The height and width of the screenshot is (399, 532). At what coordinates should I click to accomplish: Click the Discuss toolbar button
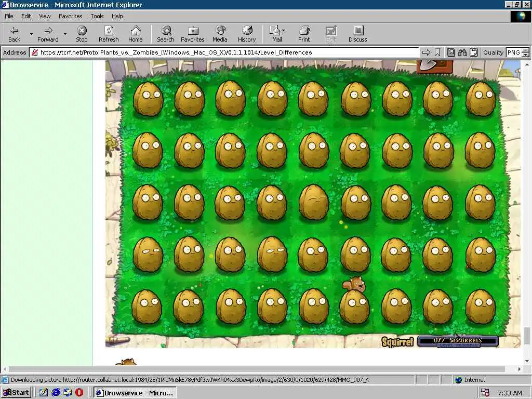click(357, 34)
